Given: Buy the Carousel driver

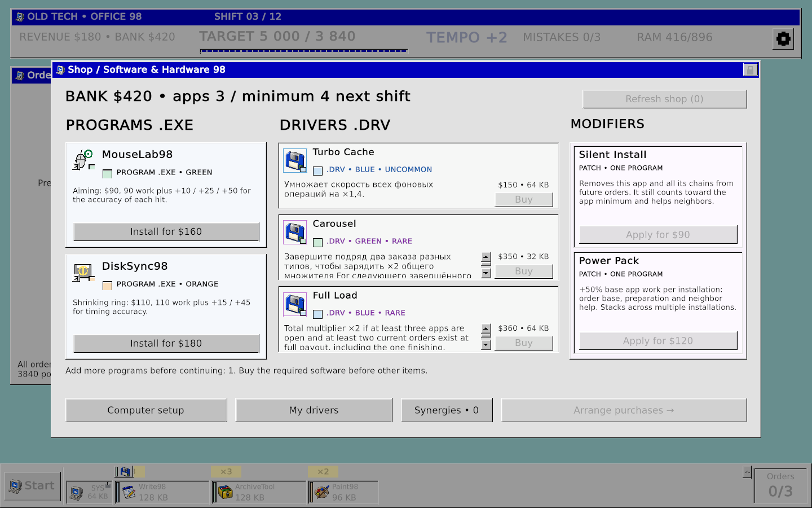Looking at the screenshot, I should click(x=524, y=271).
